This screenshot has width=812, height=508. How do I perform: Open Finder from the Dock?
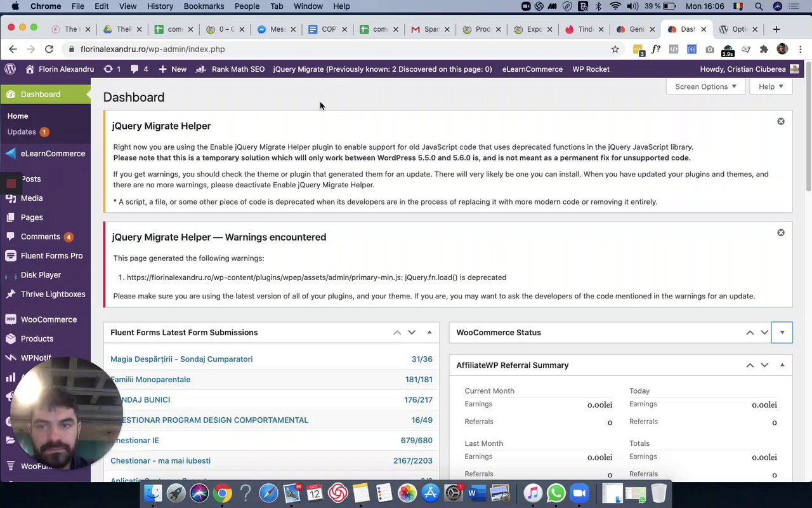pos(153,493)
